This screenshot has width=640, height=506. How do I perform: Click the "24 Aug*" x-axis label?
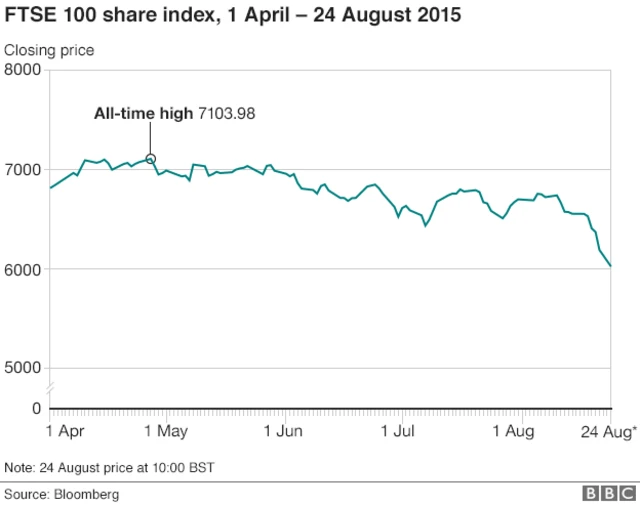(x=608, y=432)
